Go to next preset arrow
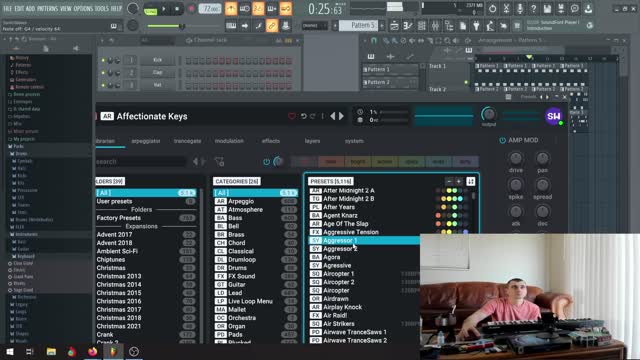Screen dimensions: 640x360 pos(341,116)
